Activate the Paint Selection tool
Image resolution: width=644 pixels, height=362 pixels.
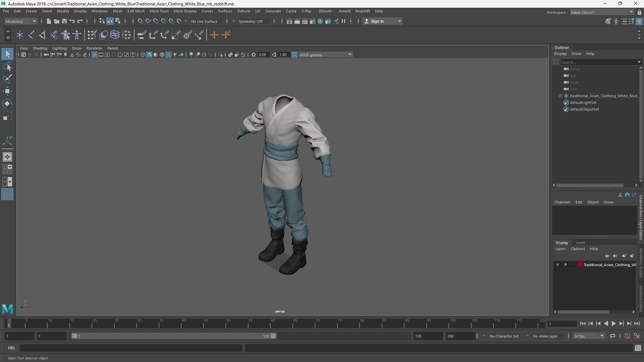(7, 79)
